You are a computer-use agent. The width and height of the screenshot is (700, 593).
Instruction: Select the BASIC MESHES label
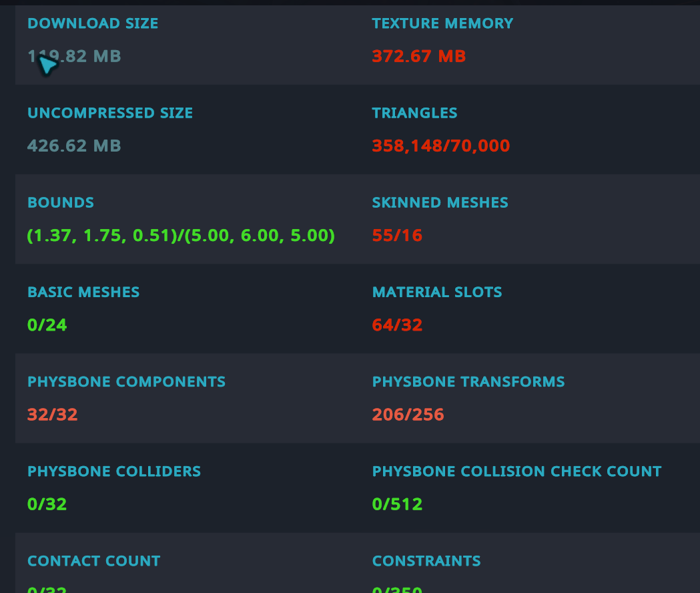[83, 292]
